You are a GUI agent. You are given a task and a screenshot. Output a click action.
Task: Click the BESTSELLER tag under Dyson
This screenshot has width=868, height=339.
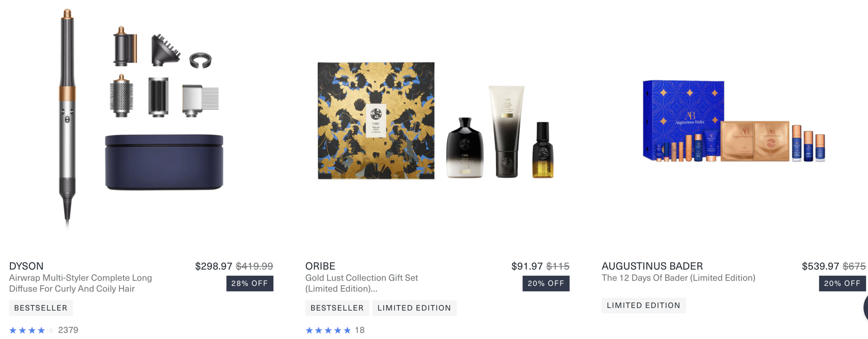[x=41, y=308]
